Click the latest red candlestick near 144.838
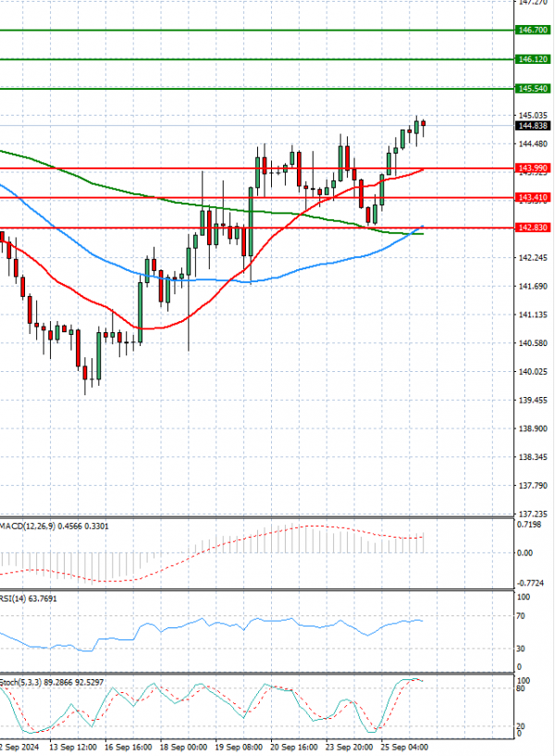 coord(424,124)
